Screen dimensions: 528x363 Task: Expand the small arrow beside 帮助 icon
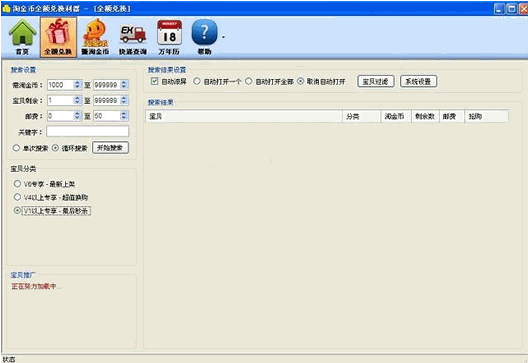223,37
